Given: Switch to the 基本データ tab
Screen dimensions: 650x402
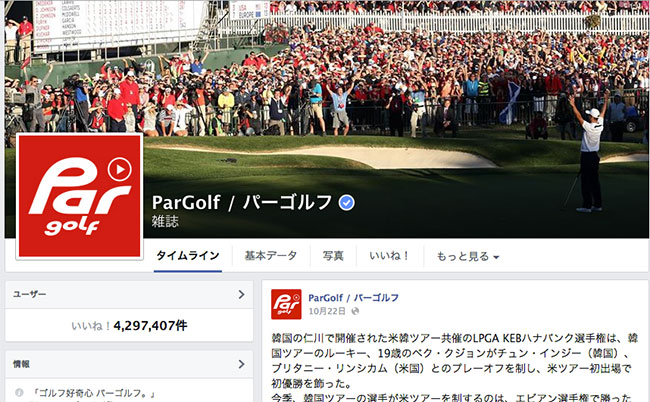Looking at the screenshot, I should click(x=271, y=256).
